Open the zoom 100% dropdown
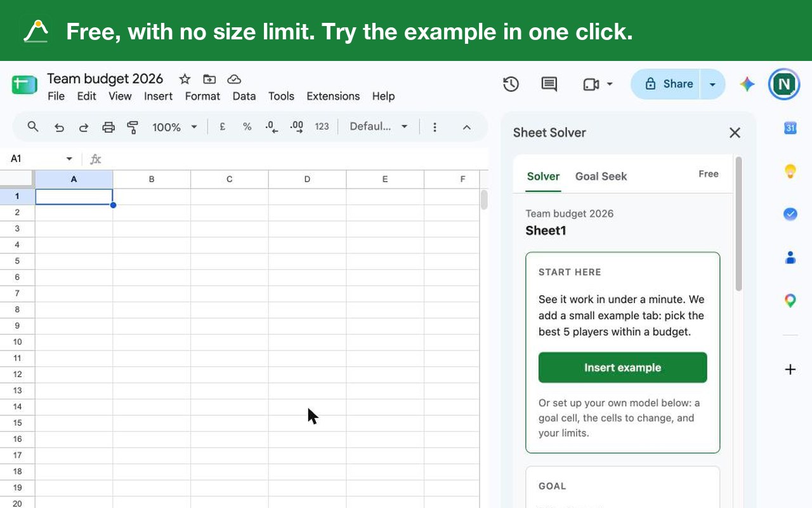The width and height of the screenshot is (812, 508). pos(174,127)
